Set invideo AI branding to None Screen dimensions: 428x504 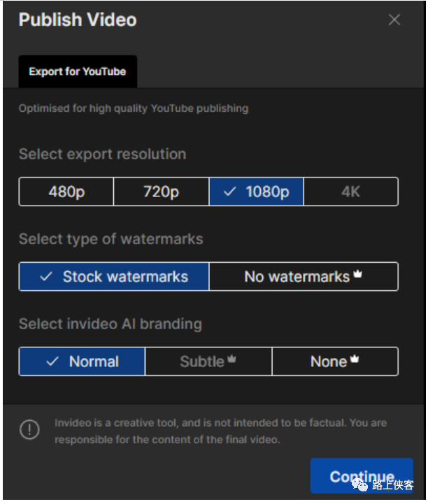[336, 363]
